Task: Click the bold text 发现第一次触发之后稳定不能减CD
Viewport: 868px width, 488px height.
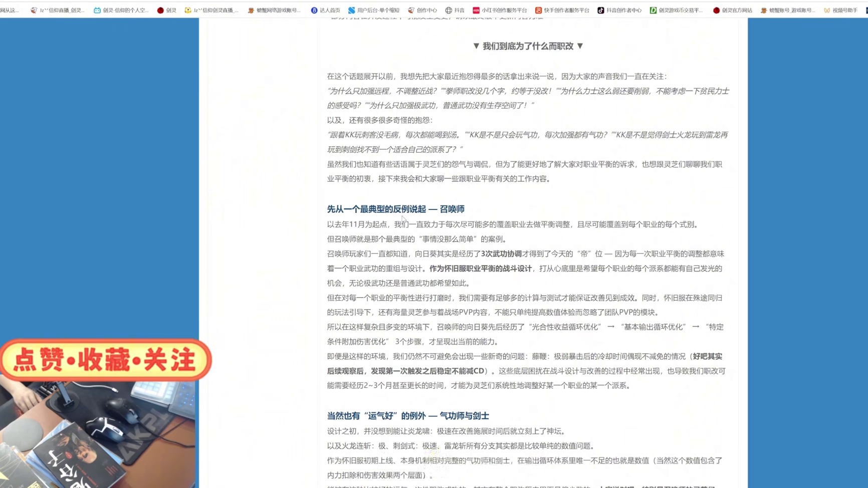Action: (427, 371)
